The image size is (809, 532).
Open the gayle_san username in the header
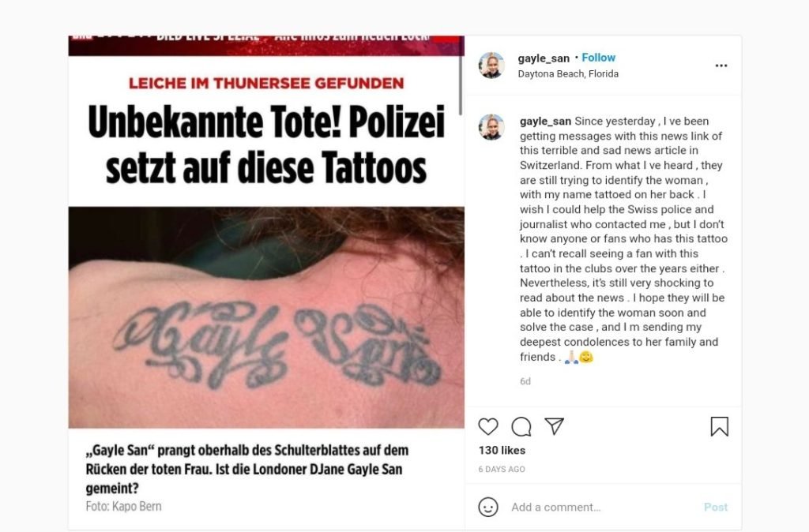544,58
